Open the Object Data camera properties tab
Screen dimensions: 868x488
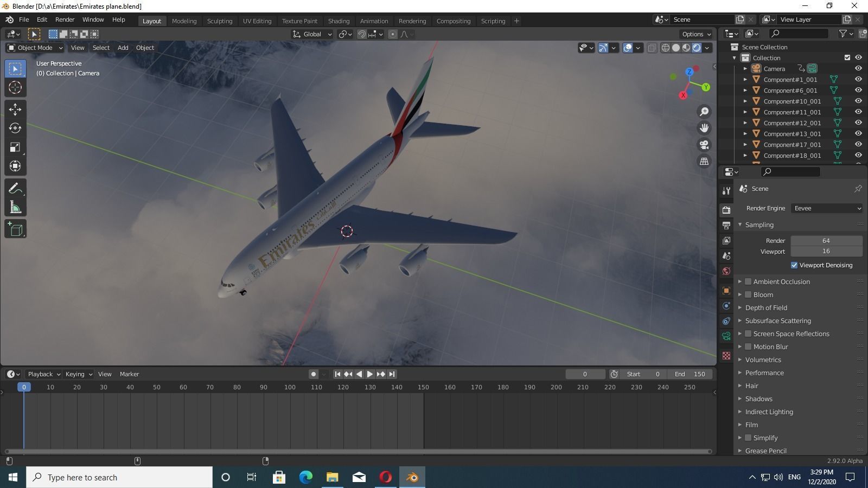point(726,336)
